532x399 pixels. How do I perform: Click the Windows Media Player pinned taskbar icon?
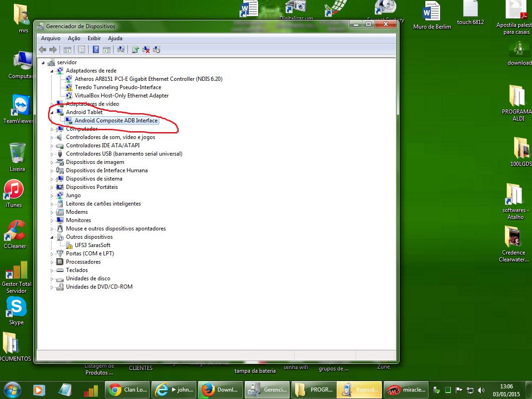point(38,390)
